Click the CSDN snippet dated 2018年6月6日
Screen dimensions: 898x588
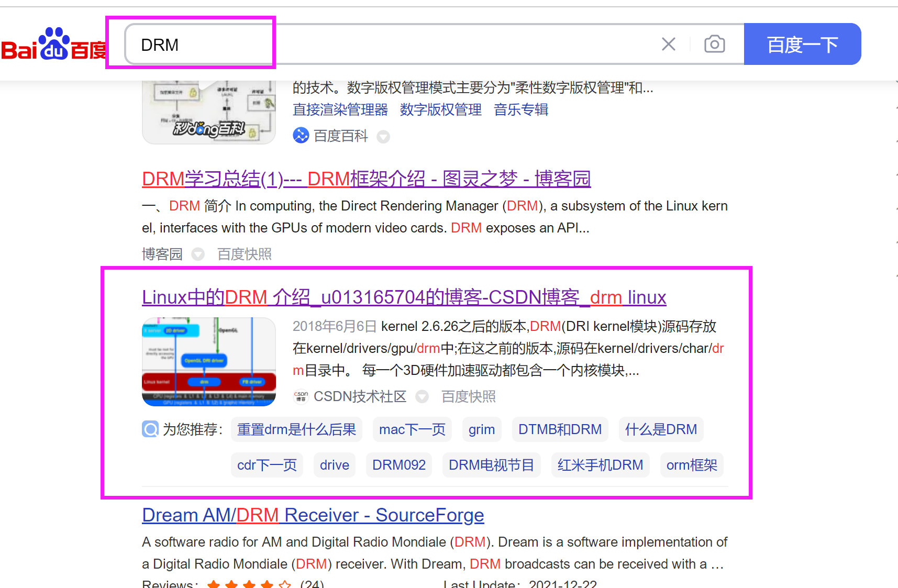tap(508, 348)
